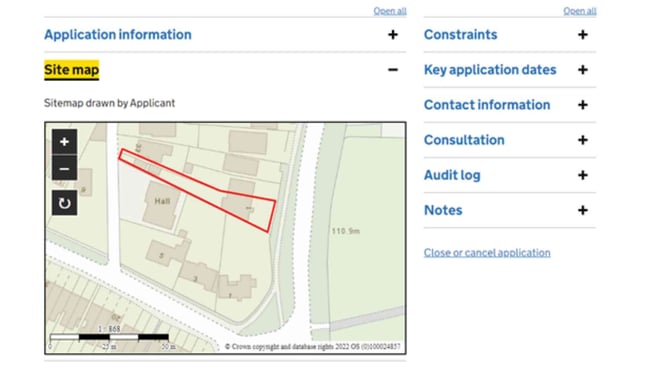Expand Application information plus icon
Image resolution: width=650 pixels, height=365 pixels.
pos(393,34)
